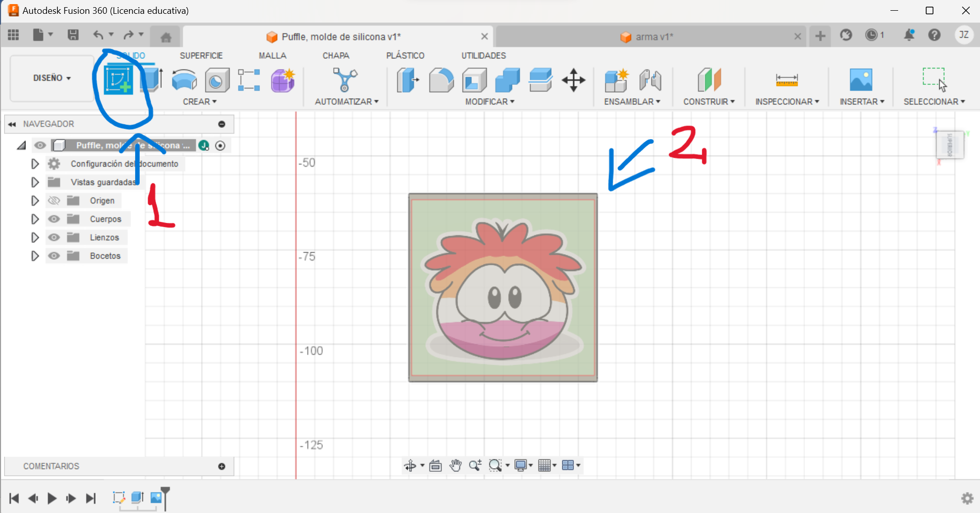980x513 pixels.
Task: Open the data panel grid icon
Action: 13,35
